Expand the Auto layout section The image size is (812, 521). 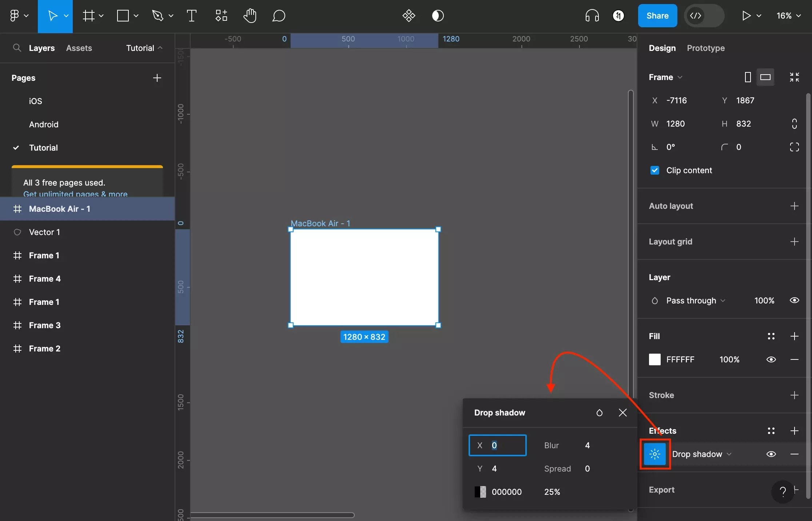(x=795, y=206)
